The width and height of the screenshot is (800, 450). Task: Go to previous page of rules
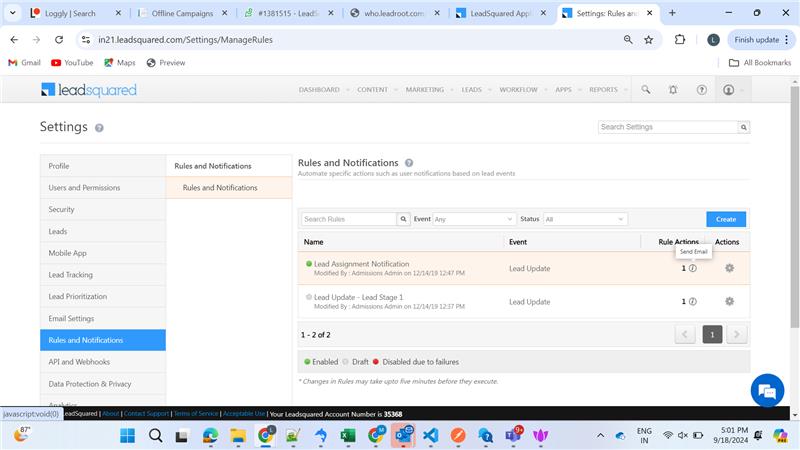click(685, 335)
